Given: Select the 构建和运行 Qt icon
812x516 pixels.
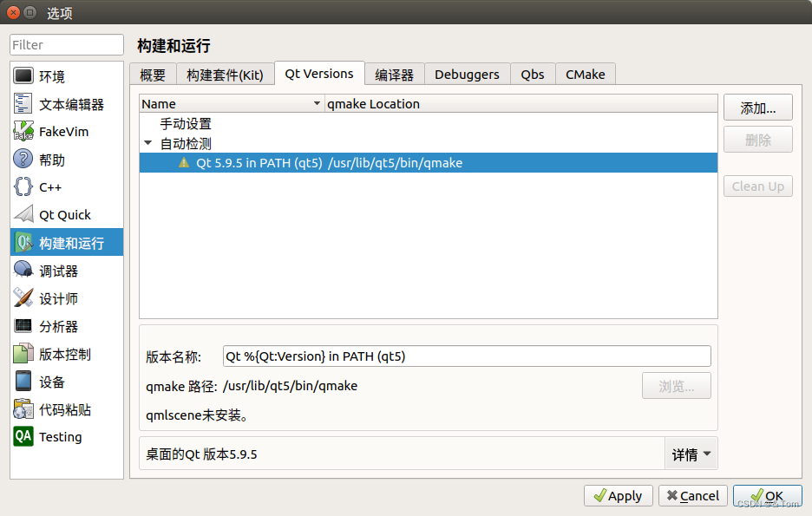Looking at the screenshot, I should tap(23, 242).
